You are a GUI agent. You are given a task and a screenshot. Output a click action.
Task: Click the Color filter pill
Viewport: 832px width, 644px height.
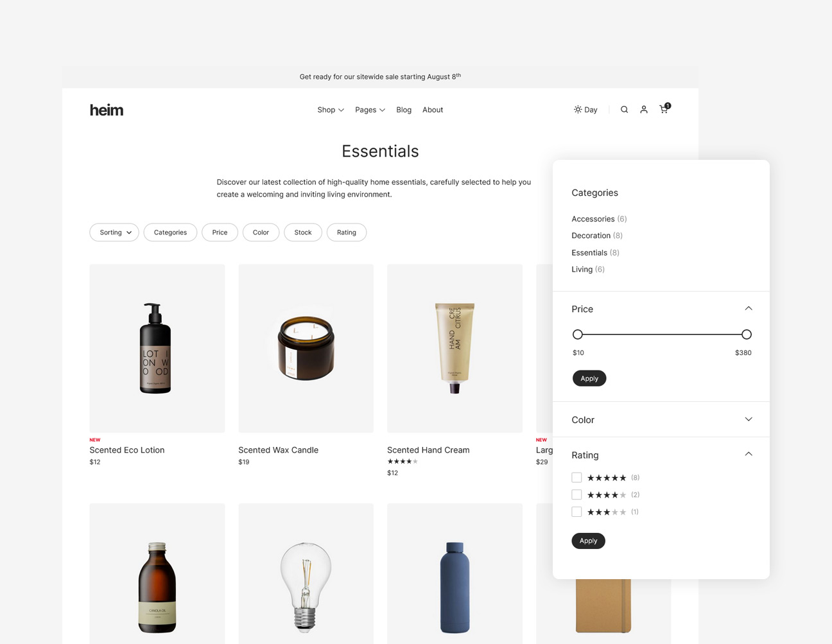tap(261, 232)
